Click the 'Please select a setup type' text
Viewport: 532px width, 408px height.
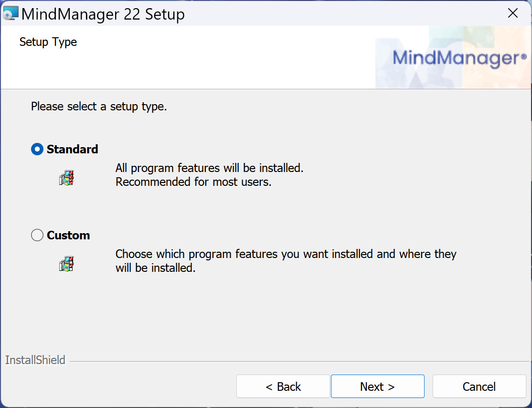(x=99, y=107)
